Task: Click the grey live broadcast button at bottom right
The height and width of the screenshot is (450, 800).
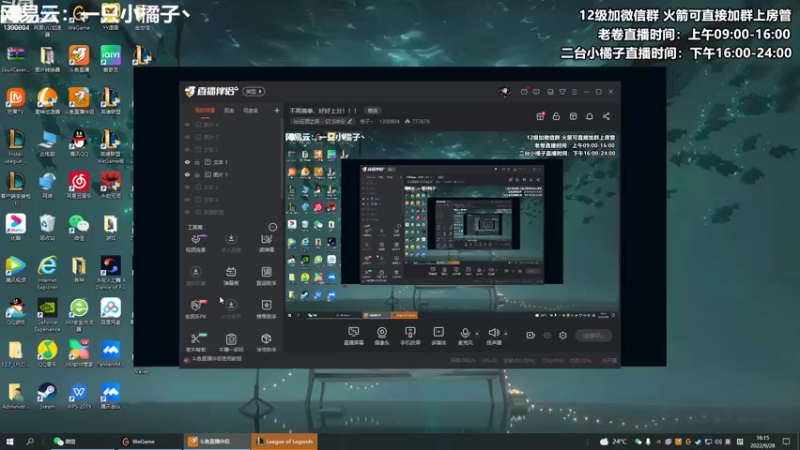Action: (593, 335)
